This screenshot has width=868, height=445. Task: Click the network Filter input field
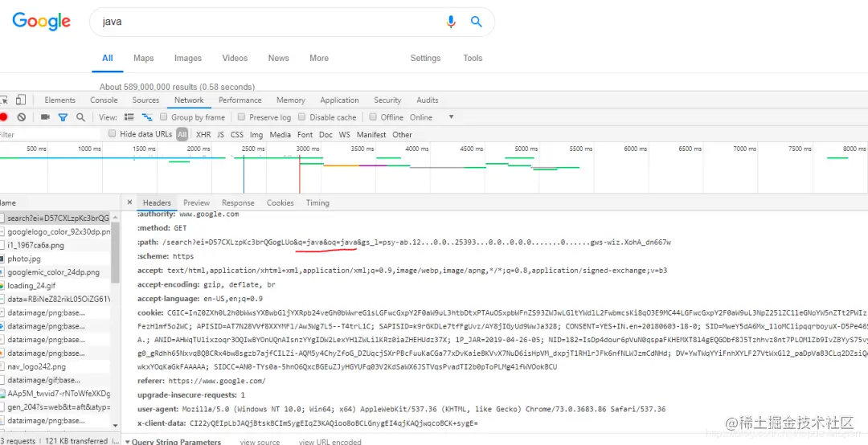click(52, 134)
